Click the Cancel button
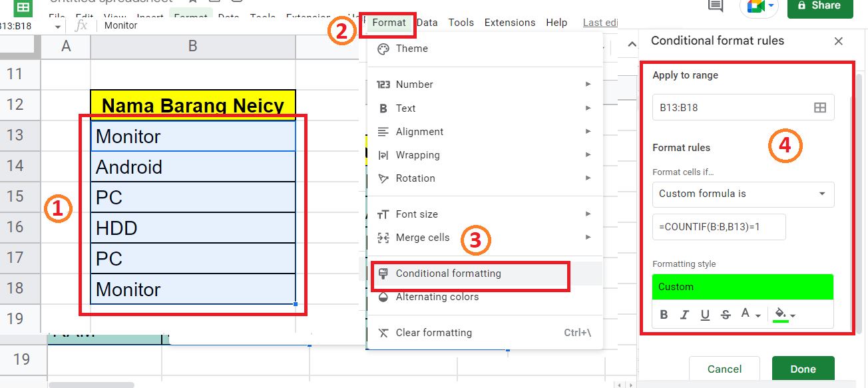Viewport: 868px width, 388px height. coord(724,370)
